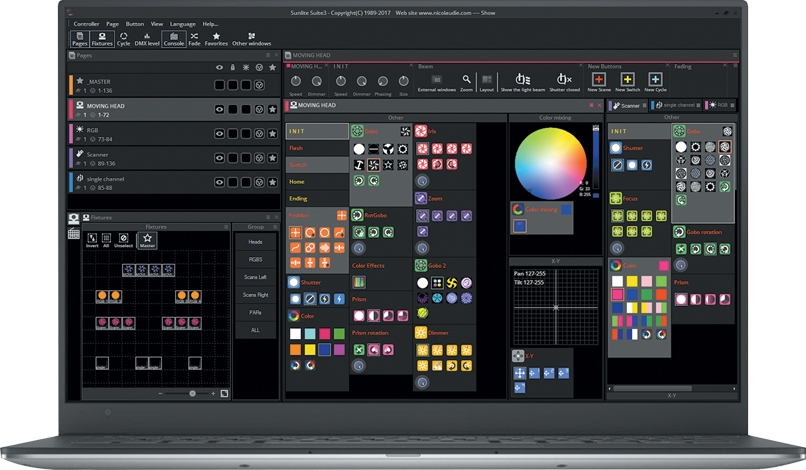Toggle visibility eye for the RGB page
Screen dimensions: 806x470
coord(219,133)
